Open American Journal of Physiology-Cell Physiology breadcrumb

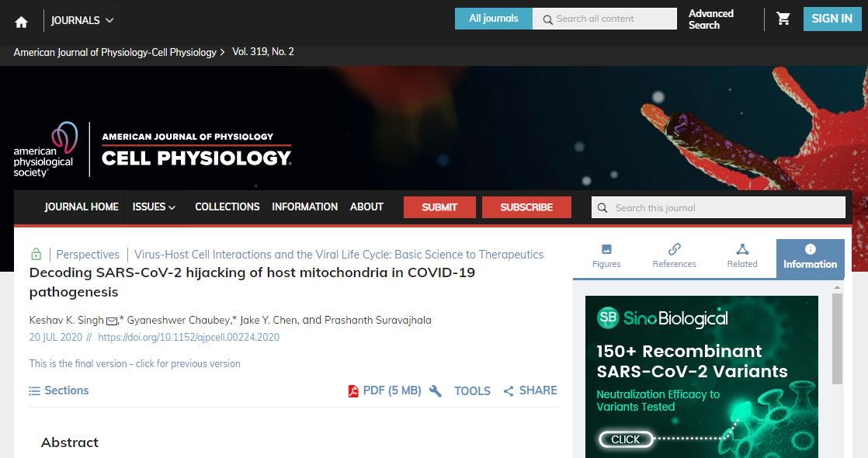click(115, 52)
